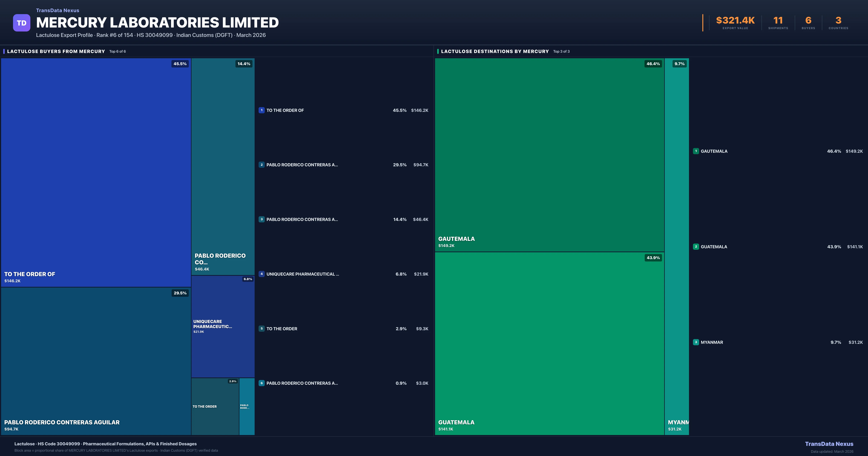The image size is (868, 456).
Task: Click the TransDataNexus footer brand link
Action: point(829,444)
